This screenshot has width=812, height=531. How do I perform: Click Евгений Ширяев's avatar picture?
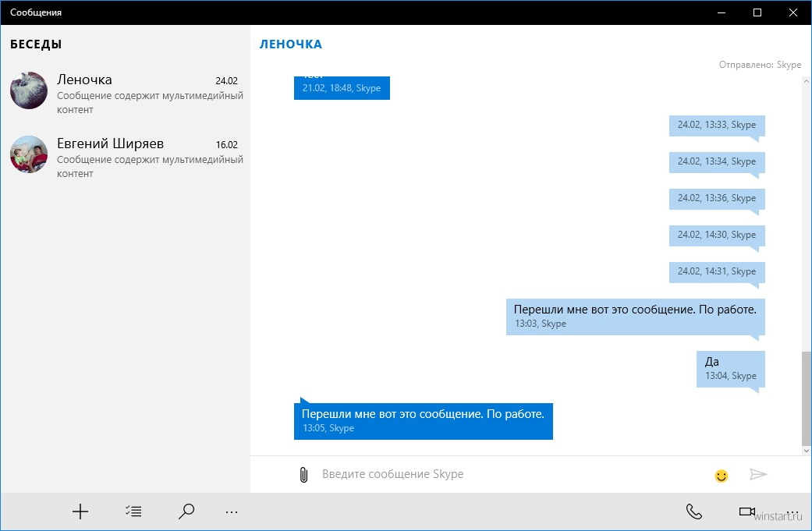[29, 154]
